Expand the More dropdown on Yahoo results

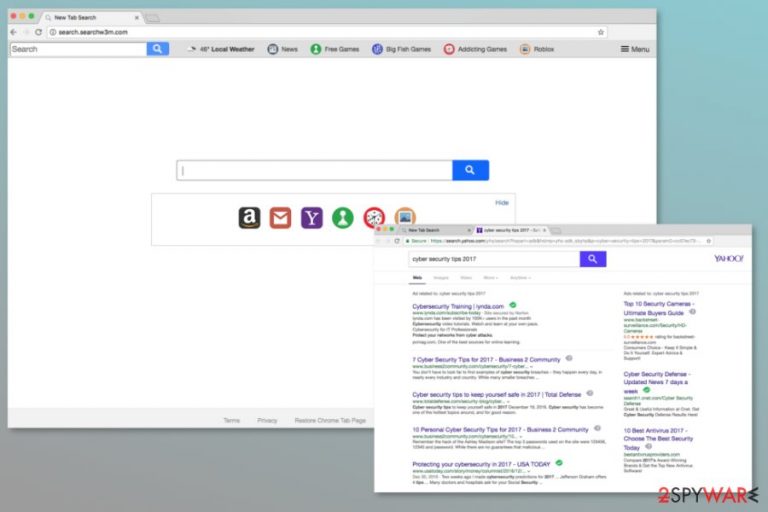tap(491, 278)
